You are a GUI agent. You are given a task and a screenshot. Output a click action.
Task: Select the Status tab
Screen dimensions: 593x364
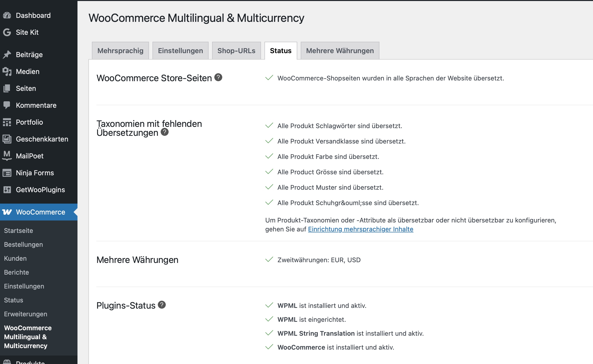pyautogui.click(x=281, y=51)
